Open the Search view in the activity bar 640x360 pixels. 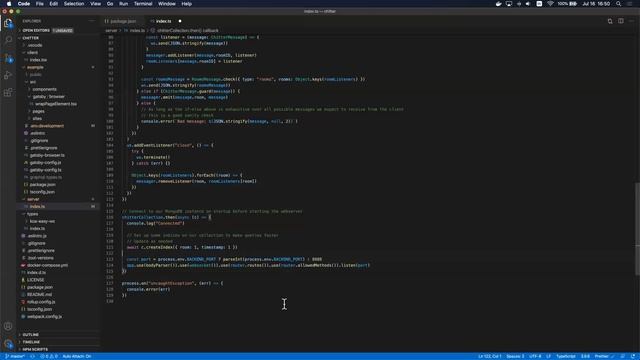coord(8,40)
